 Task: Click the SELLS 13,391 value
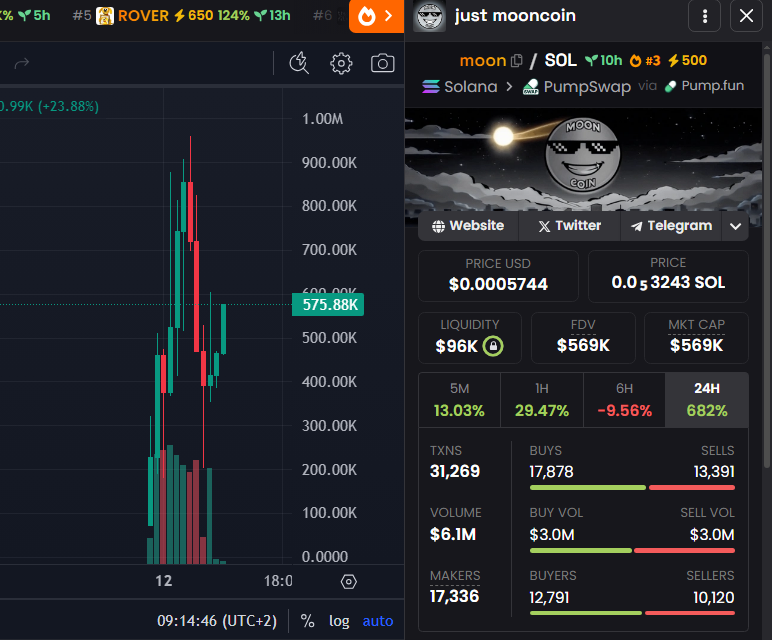click(x=714, y=472)
